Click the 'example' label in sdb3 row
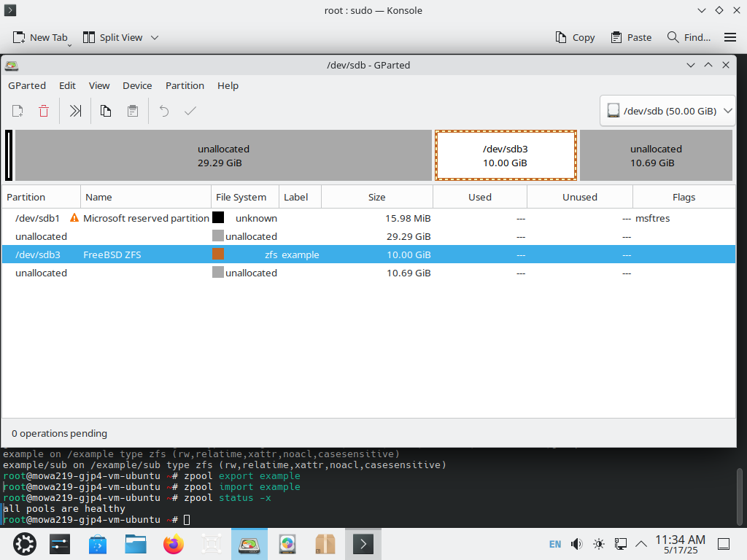The width and height of the screenshot is (747, 560). (x=300, y=254)
